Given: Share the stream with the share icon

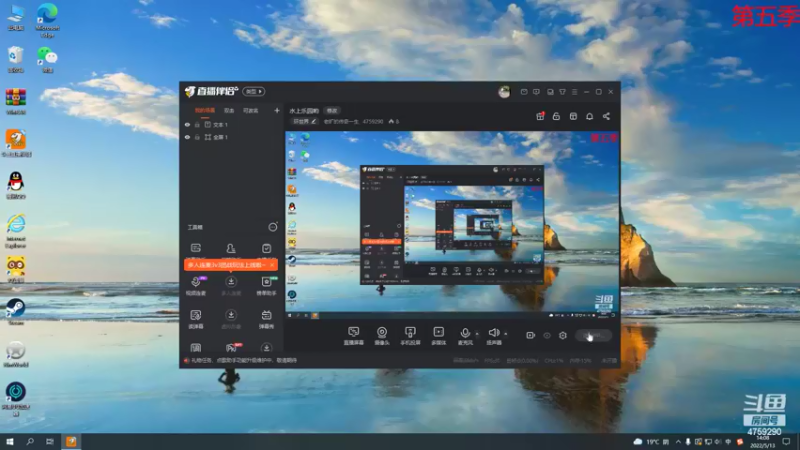Looking at the screenshot, I should pos(606,116).
